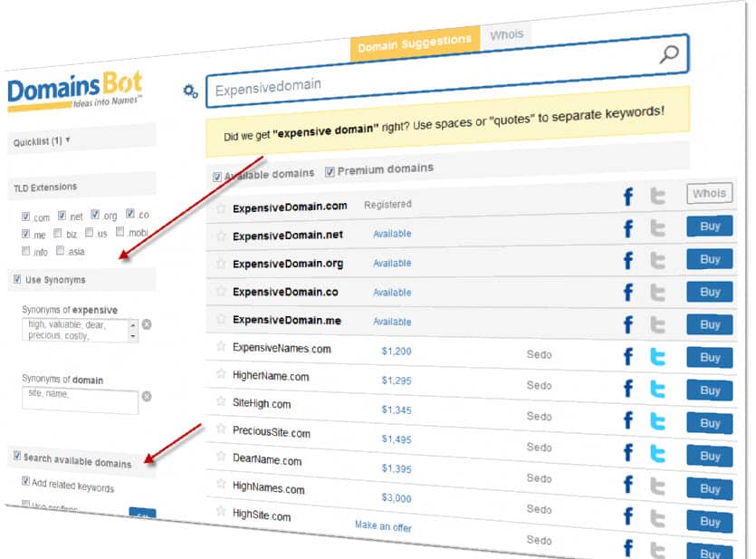Star ExpensiveDomain.com as favorite
The height and width of the screenshot is (559, 756).
(221, 208)
